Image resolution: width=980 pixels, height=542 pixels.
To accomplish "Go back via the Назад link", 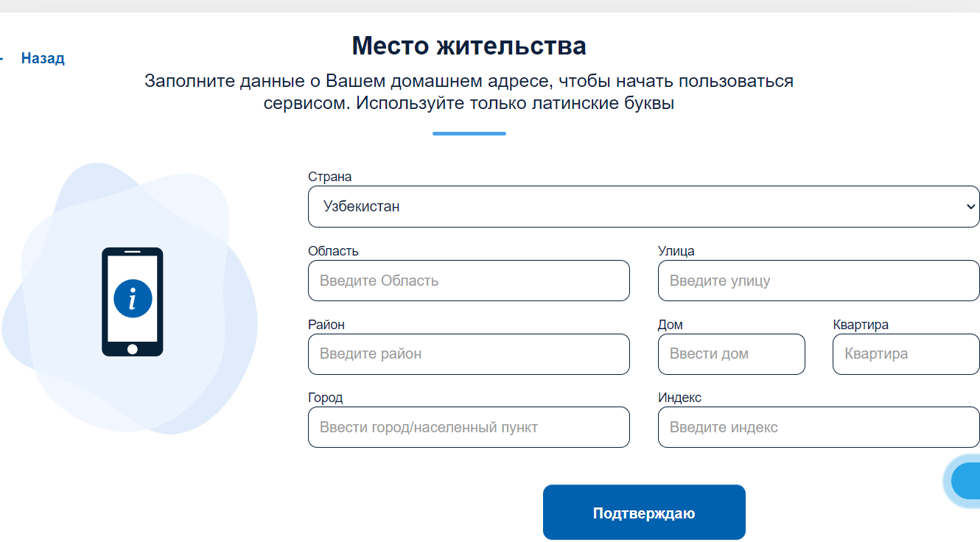I will [42, 58].
